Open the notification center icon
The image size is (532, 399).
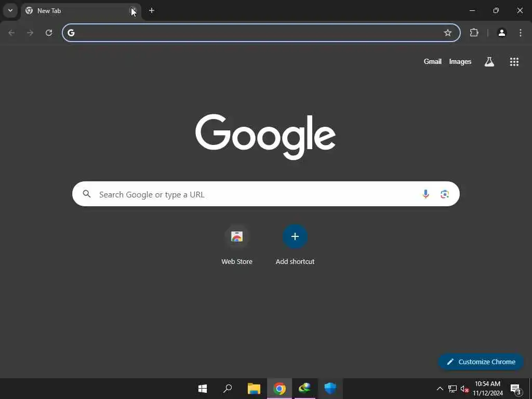[516, 389]
